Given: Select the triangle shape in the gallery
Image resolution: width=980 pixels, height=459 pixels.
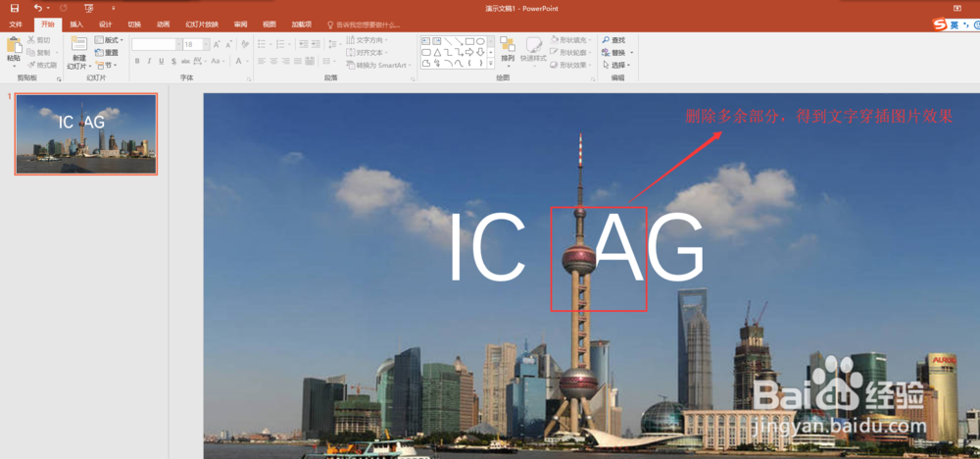Looking at the screenshot, I should pos(437,53).
